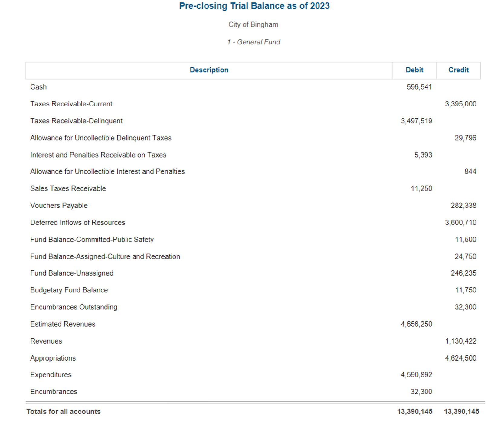Select Fund Balance-Assigned-Culture and Recreation
The height and width of the screenshot is (421, 504).
[x=105, y=256]
